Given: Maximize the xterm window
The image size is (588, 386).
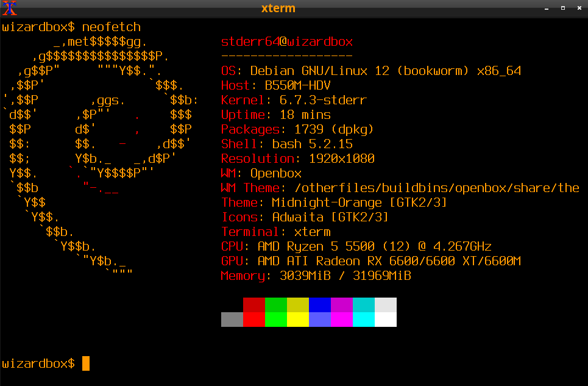Looking at the screenshot, I should pos(563,8).
